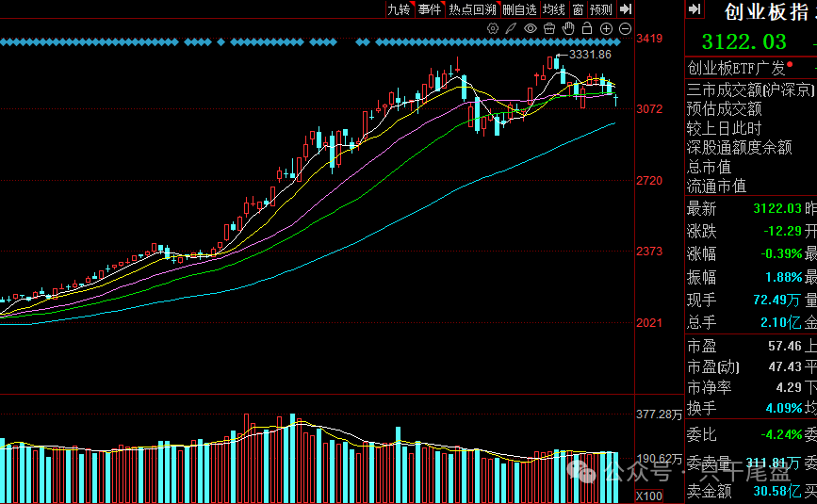This screenshot has width=817, height=504.
Task: Click the 总市值 row label
Action: pyautogui.click(x=710, y=167)
